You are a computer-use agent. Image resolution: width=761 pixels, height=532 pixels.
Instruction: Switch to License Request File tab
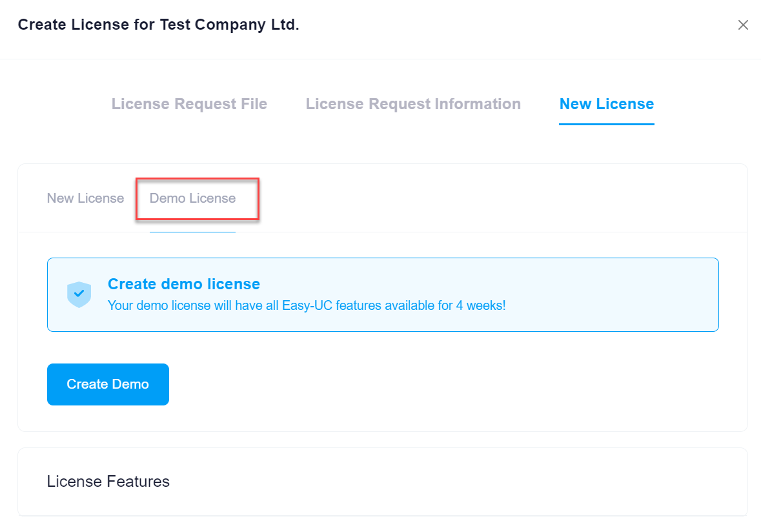[x=189, y=104]
